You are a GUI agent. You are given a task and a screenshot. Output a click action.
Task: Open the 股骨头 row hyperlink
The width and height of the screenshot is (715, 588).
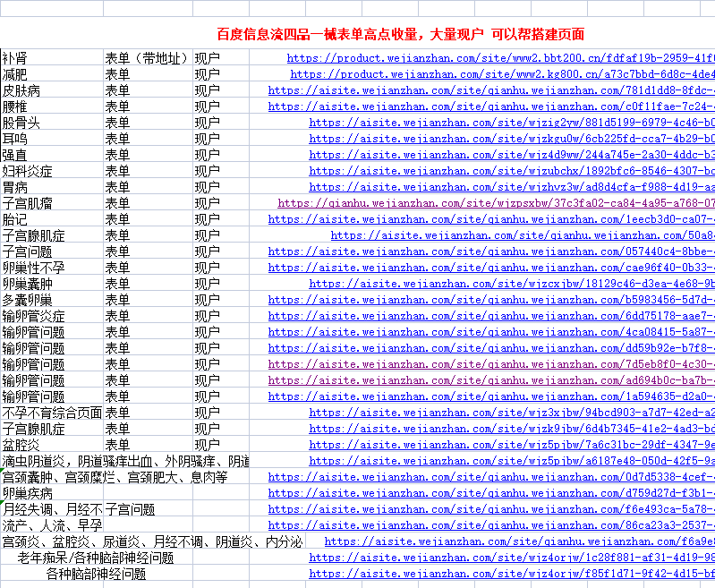pos(512,123)
